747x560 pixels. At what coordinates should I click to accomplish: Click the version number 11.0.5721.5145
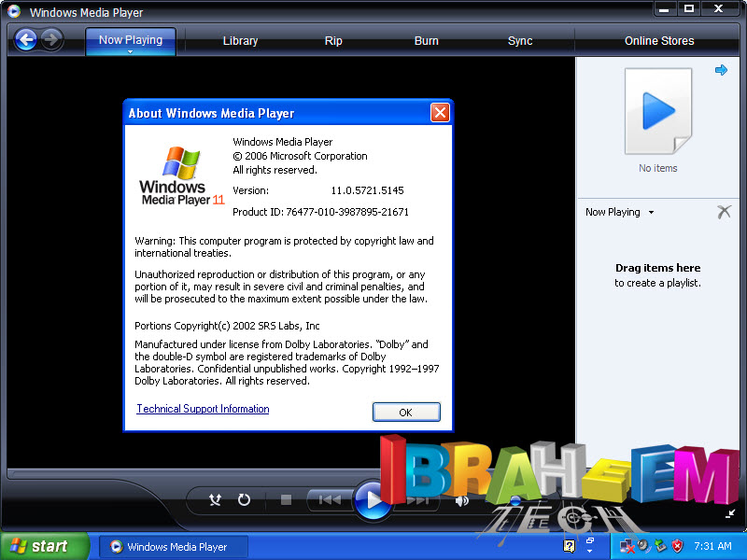(x=367, y=190)
